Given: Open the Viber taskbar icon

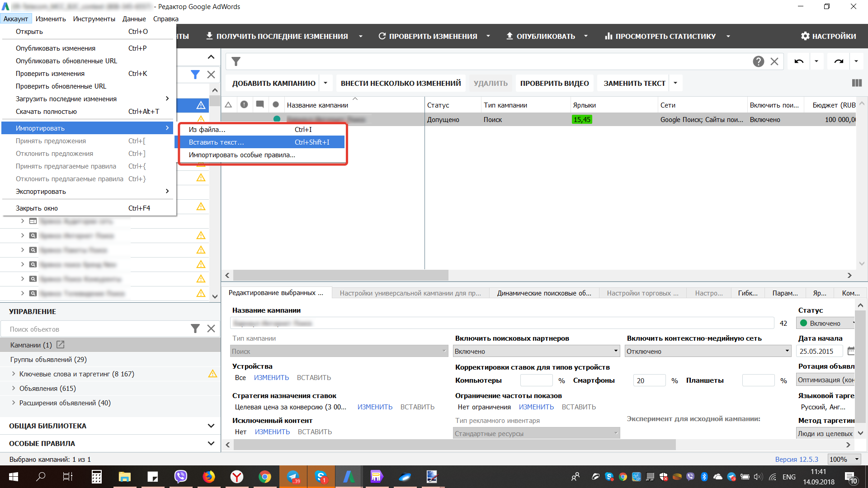Looking at the screenshot, I should pyautogui.click(x=181, y=477).
